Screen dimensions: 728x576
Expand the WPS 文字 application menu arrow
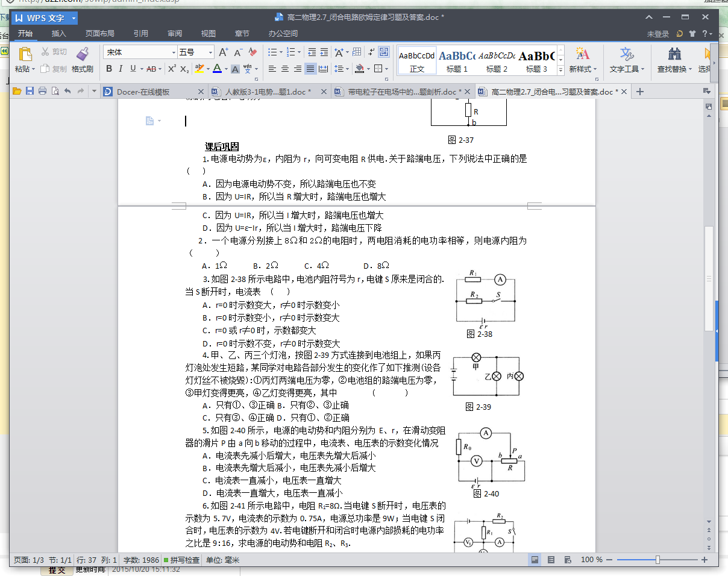[74, 19]
